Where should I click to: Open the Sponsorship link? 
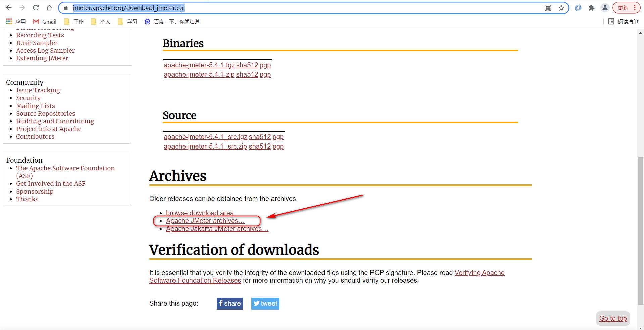[35, 191]
